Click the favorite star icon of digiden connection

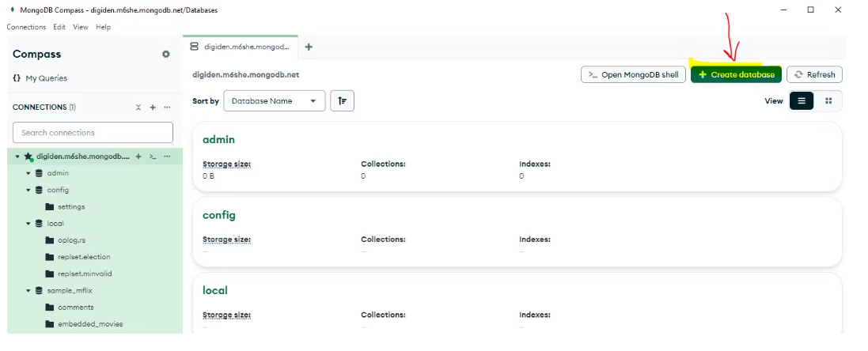pyautogui.click(x=28, y=157)
